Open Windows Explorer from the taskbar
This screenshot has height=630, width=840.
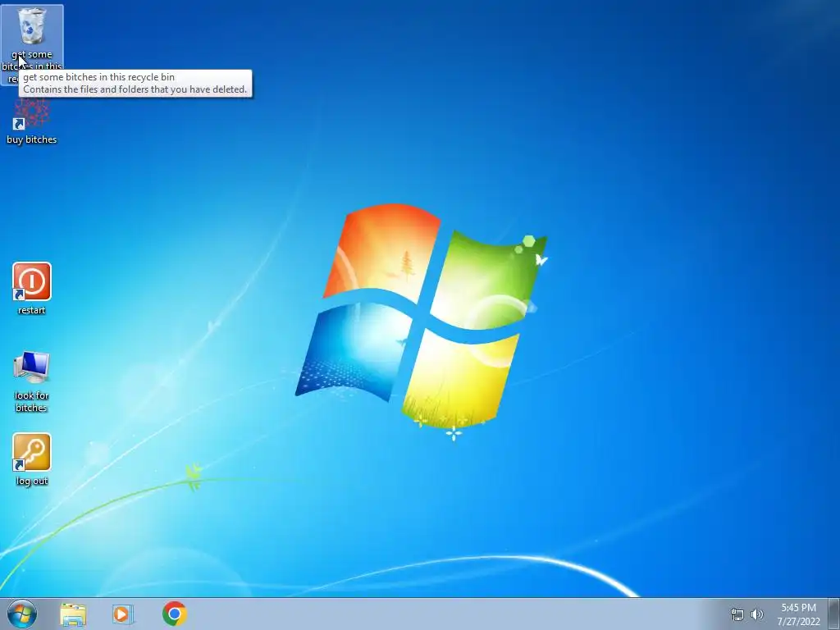pos(73,614)
